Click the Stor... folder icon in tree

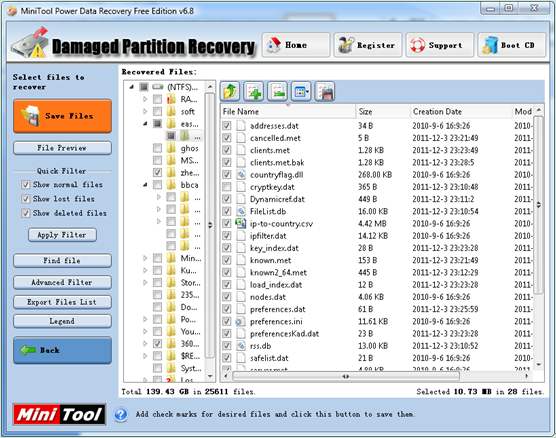point(171,283)
